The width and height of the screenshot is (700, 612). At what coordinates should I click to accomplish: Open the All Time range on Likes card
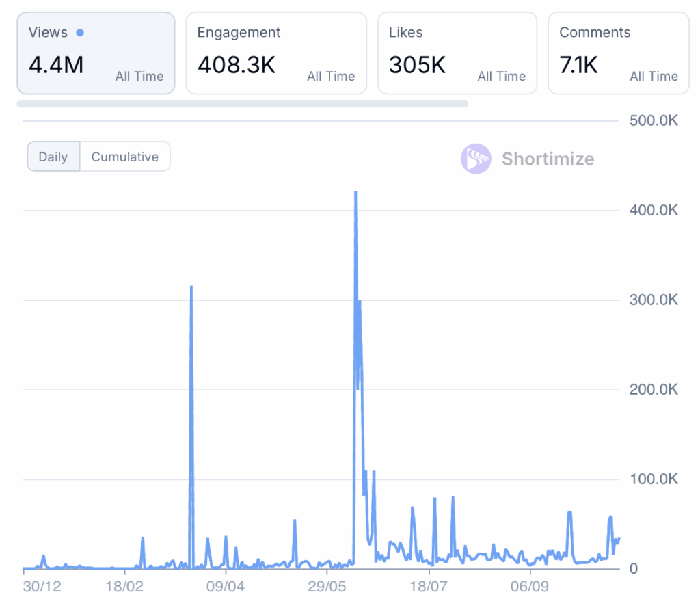502,77
